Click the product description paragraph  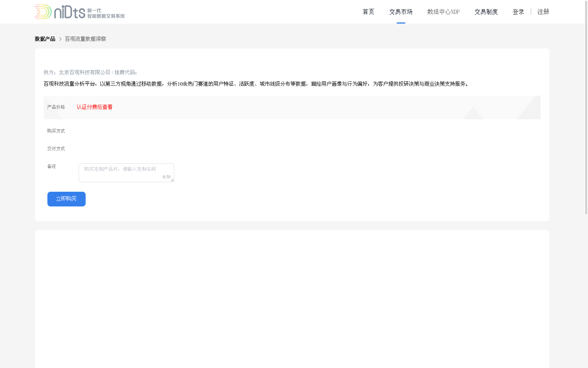point(256,84)
